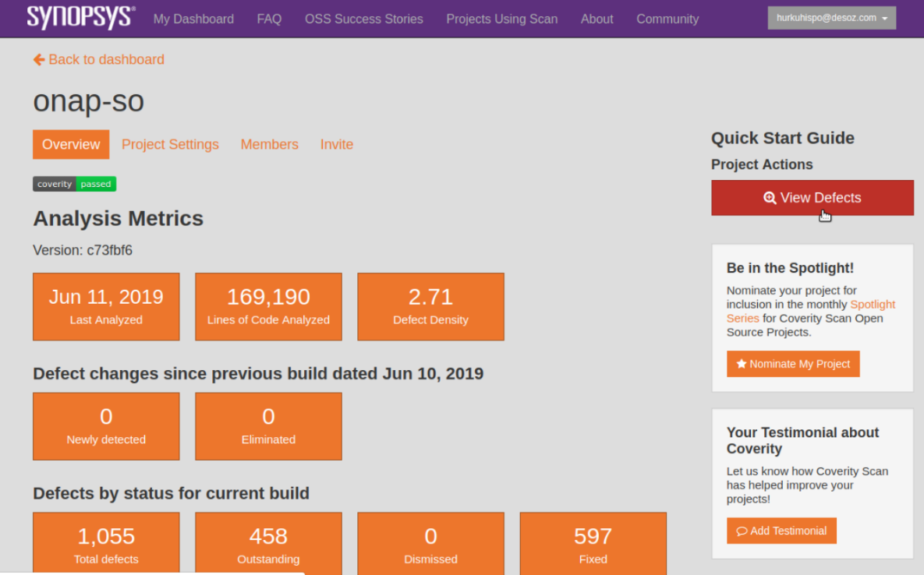Image resolution: width=924 pixels, height=575 pixels.
Task: Click the Your Testimonial about Coverity heading
Action: (802, 440)
